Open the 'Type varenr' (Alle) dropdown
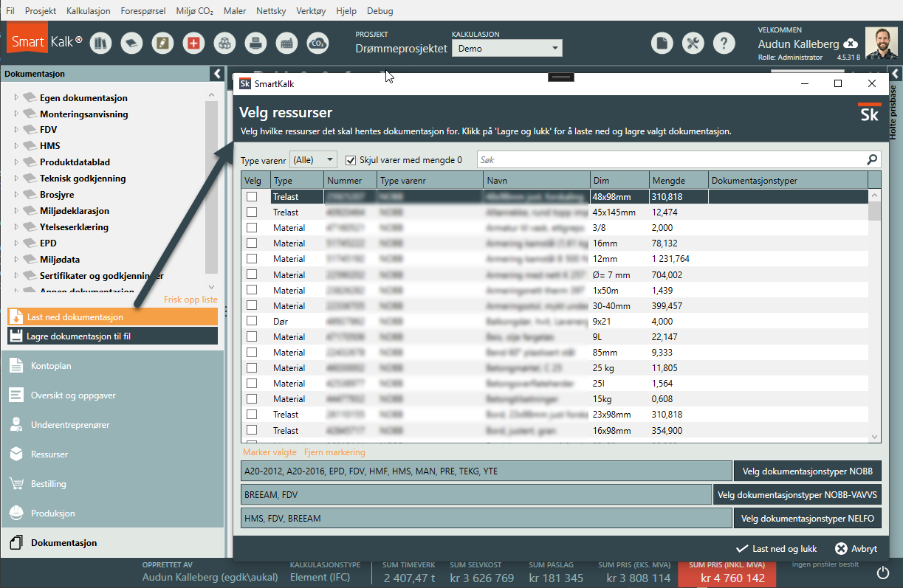903x588 pixels. point(314,159)
